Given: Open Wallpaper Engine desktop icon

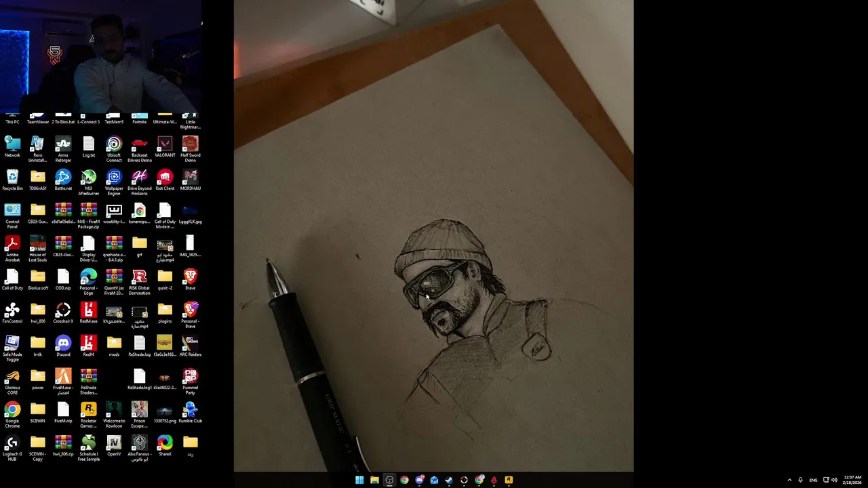Looking at the screenshot, I should pos(114,182).
